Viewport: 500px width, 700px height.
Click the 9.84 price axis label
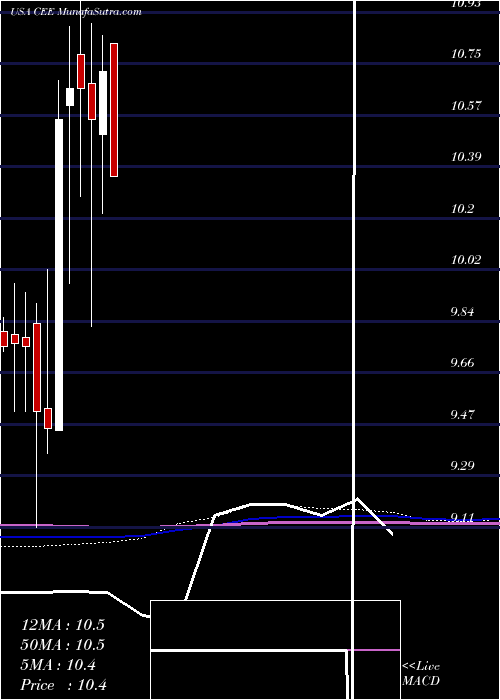pos(462,311)
